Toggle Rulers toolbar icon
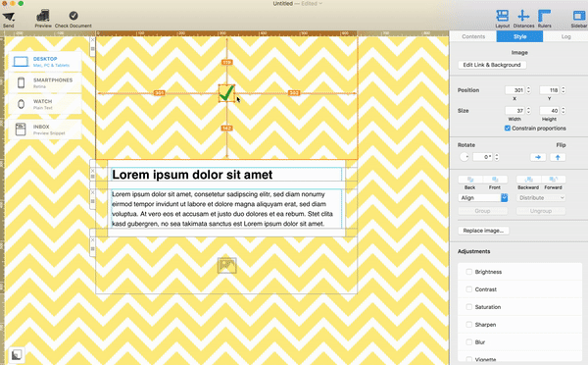The height and width of the screenshot is (365, 588). (x=544, y=16)
